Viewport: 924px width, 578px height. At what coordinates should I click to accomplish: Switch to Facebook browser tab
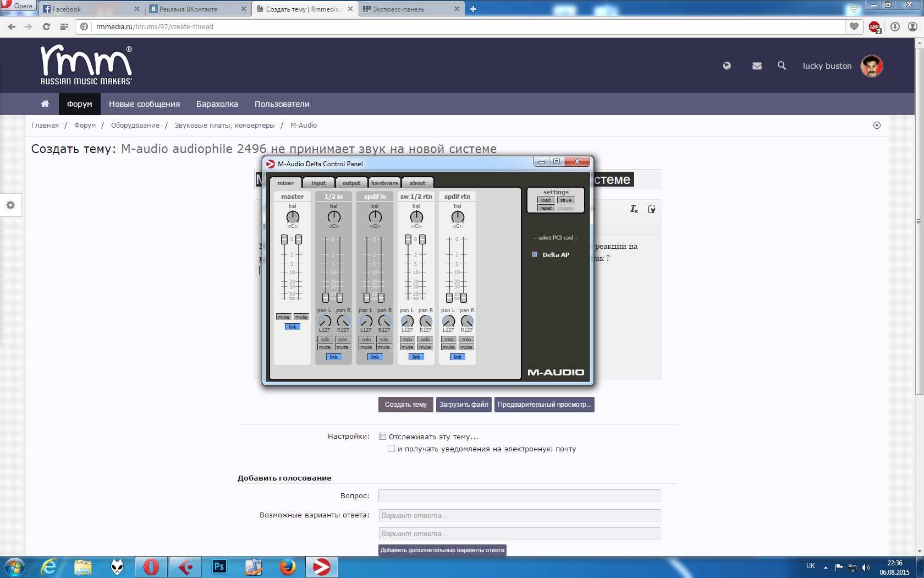click(x=91, y=9)
